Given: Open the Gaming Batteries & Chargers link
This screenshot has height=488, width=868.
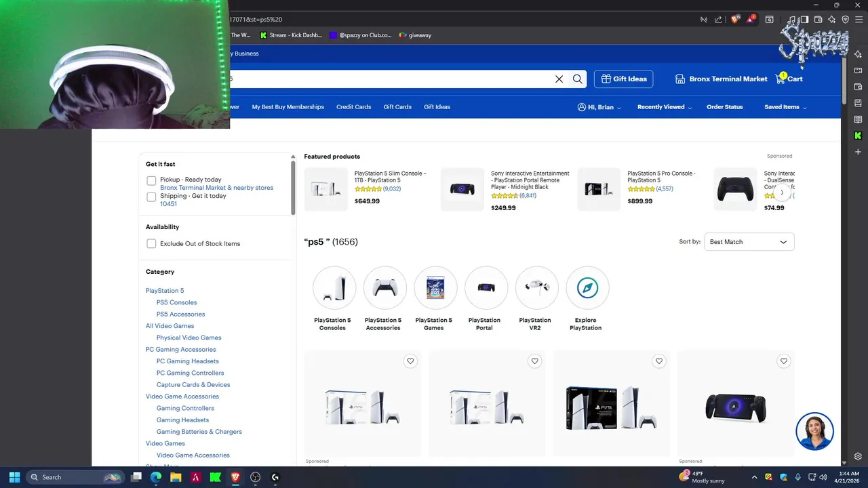Looking at the screenshot, I should pyautogui.click(x=199, y=432).
